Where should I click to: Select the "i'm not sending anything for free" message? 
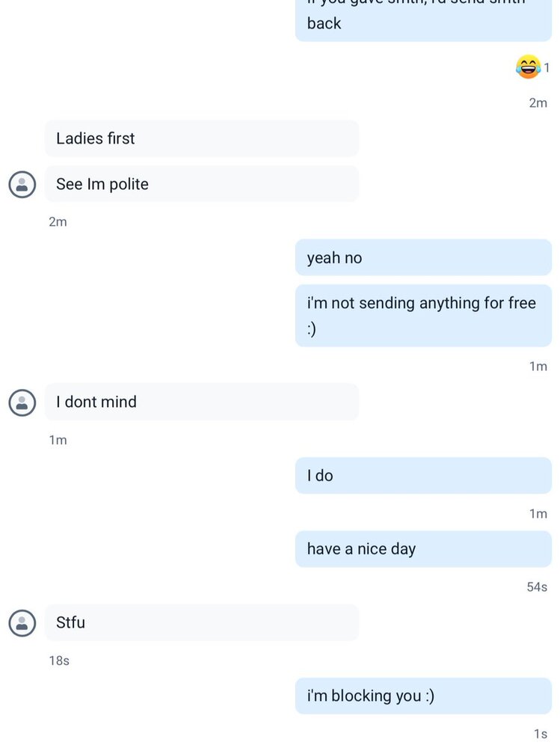423,315
